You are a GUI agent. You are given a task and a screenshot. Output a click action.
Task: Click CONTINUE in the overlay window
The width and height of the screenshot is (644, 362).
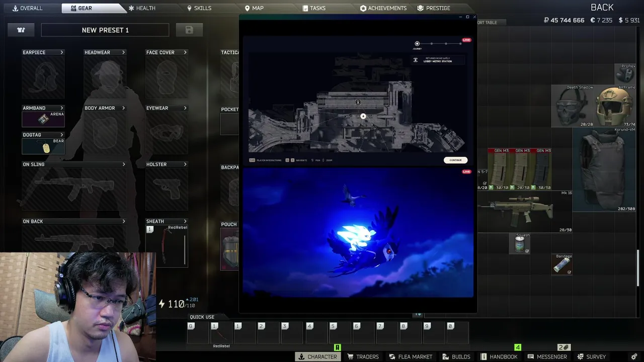click(455, 160)
